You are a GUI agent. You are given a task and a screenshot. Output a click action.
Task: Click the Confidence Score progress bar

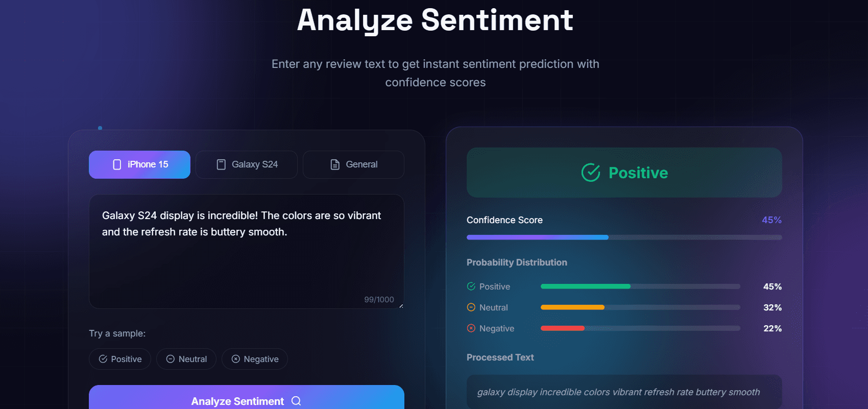point(624,237)
